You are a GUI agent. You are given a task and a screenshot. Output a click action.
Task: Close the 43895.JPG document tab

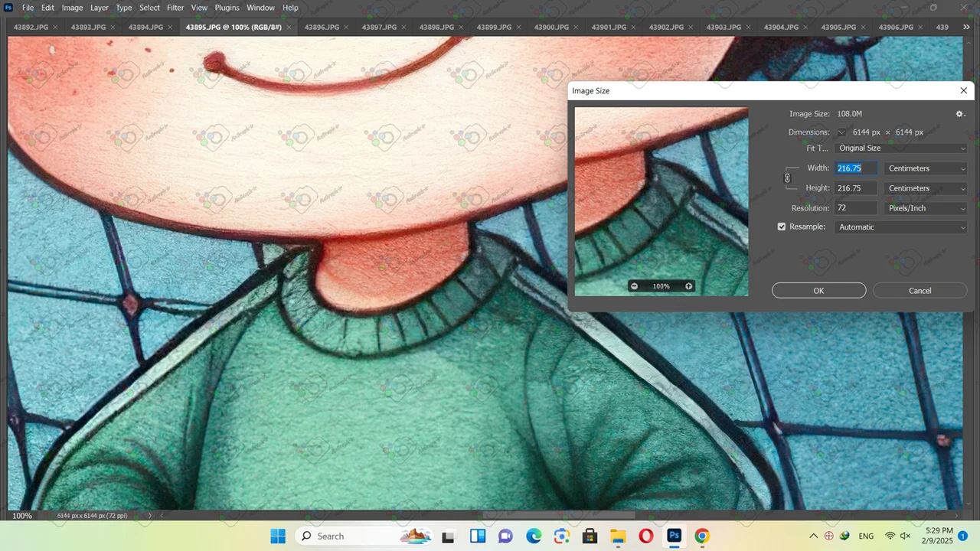point(289,28)
